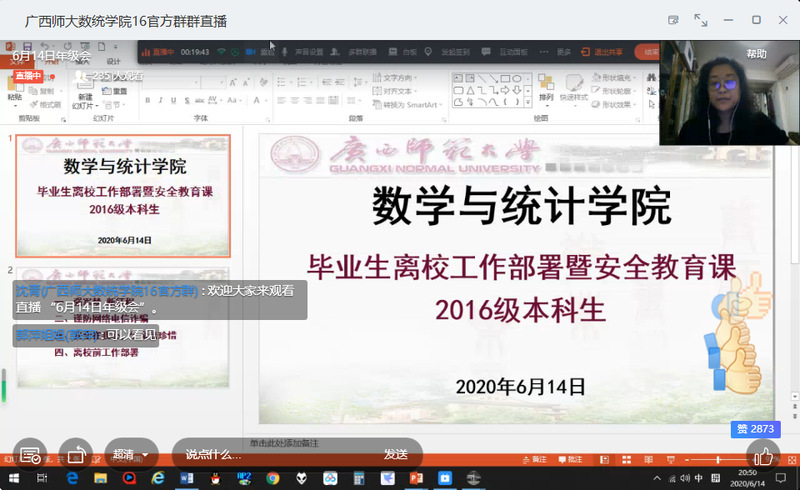Screen dimensions: 800x490
Task: Toggle the microphone icon in live toolbar
Action: (x=284, y=52)
